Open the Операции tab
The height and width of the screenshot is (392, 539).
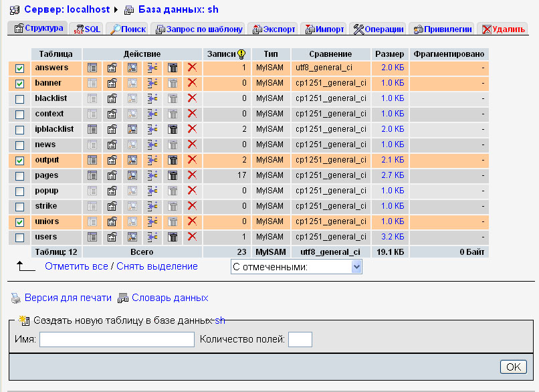pyautogui.click(x=378, y=29)
